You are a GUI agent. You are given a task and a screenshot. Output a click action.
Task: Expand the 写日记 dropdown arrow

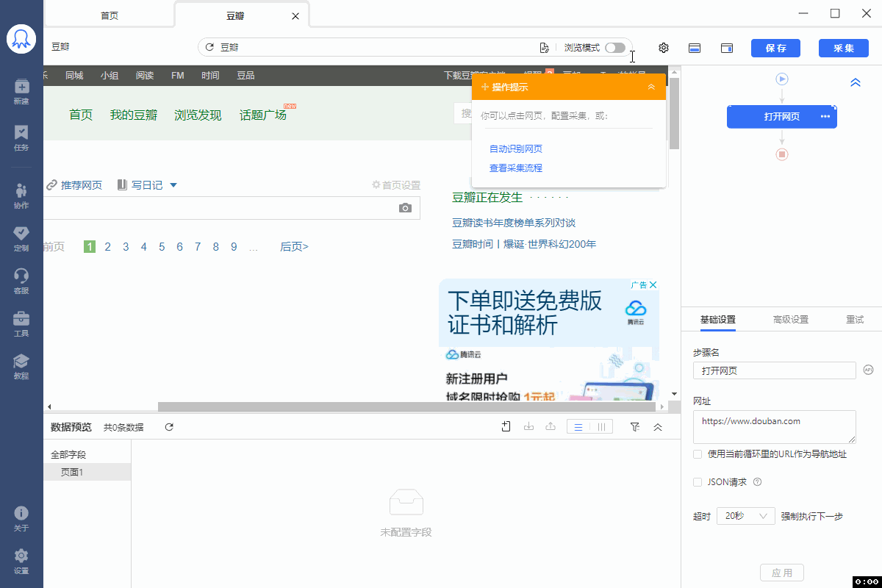[173, 185]
